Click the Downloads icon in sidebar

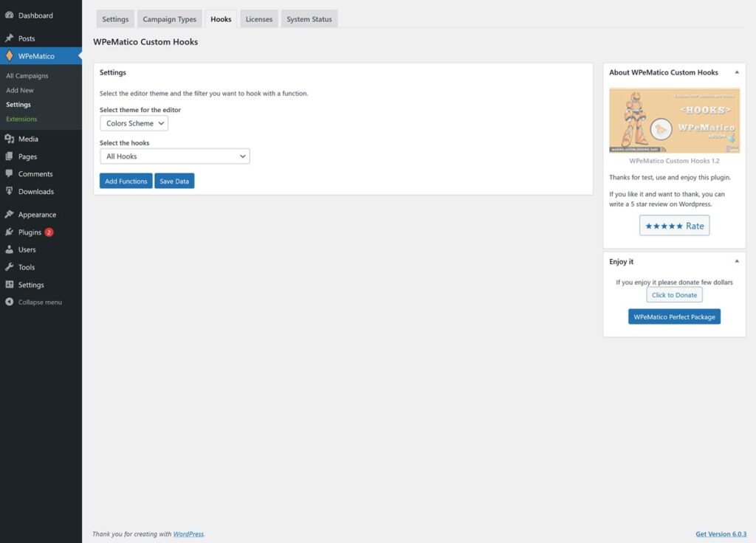(x=9, y=191)
